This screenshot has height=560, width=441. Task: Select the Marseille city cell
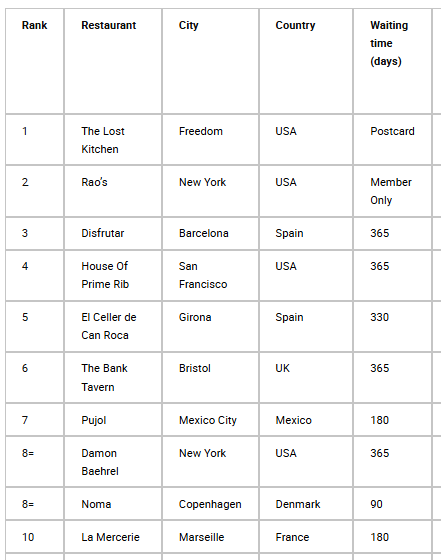(x=211, y=537)
